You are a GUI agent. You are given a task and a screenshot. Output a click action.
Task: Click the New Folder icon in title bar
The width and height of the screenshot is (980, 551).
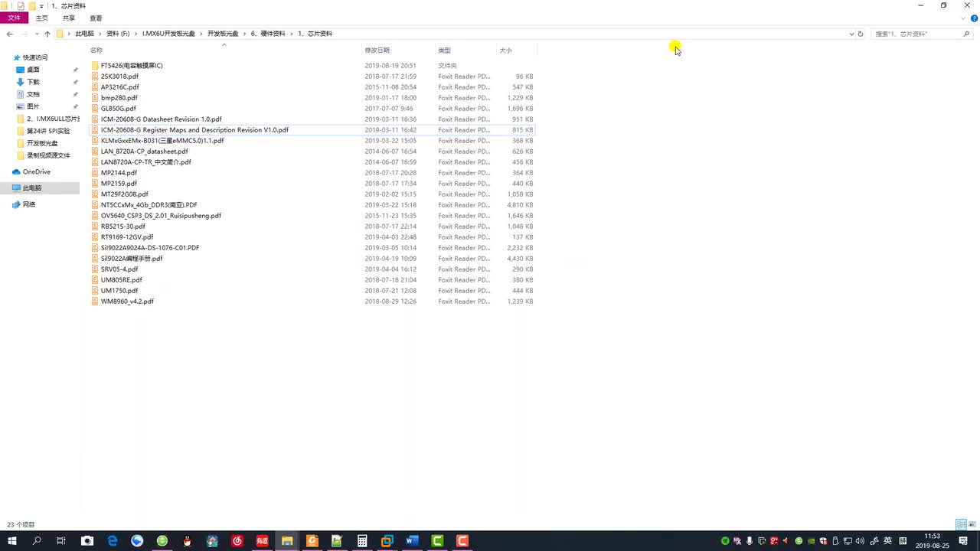tap(32, 5)
